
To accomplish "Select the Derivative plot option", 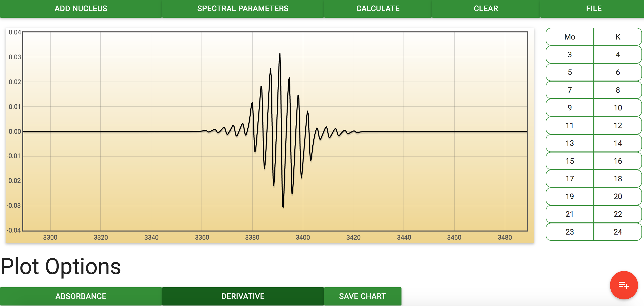I will point(243,296).
